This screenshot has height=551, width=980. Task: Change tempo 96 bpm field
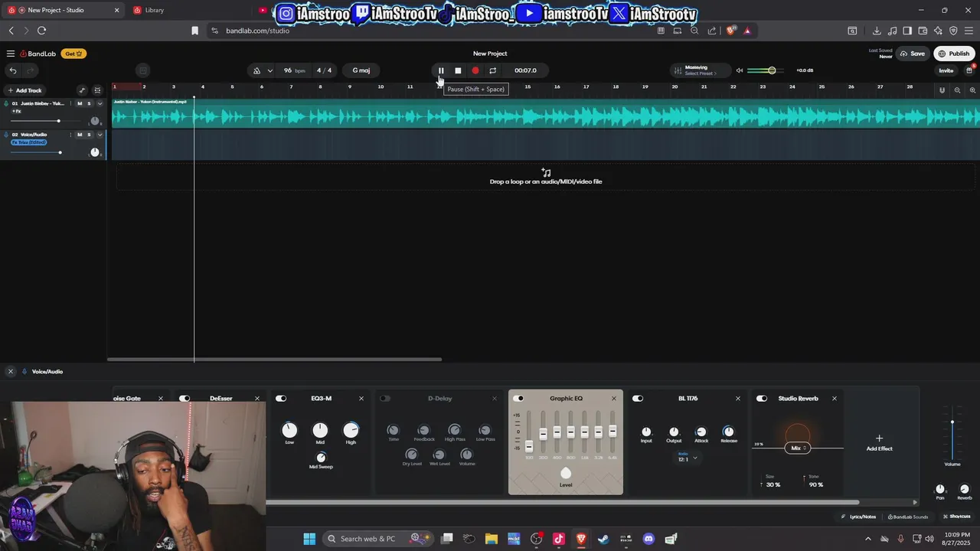pos(294,70)
